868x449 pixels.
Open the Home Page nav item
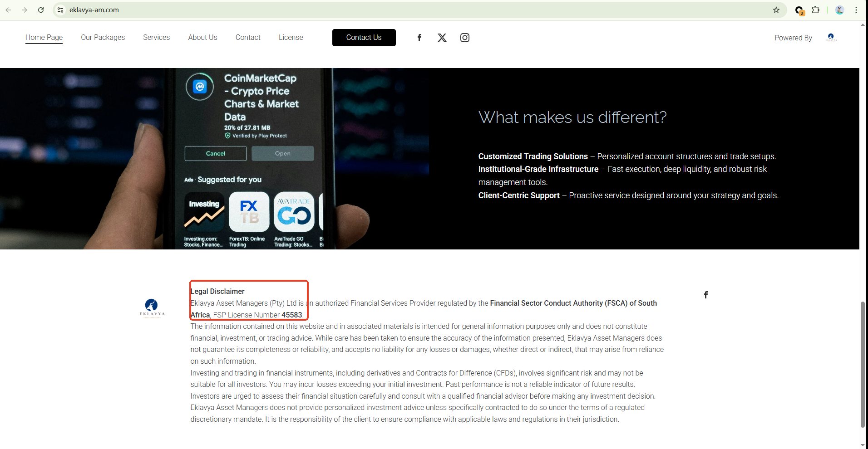click(x=44, y=38)
